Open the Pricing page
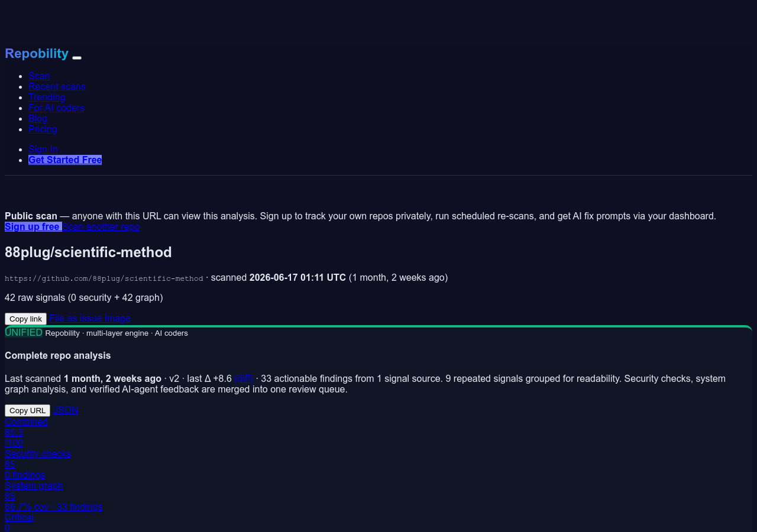 [43, 129]
